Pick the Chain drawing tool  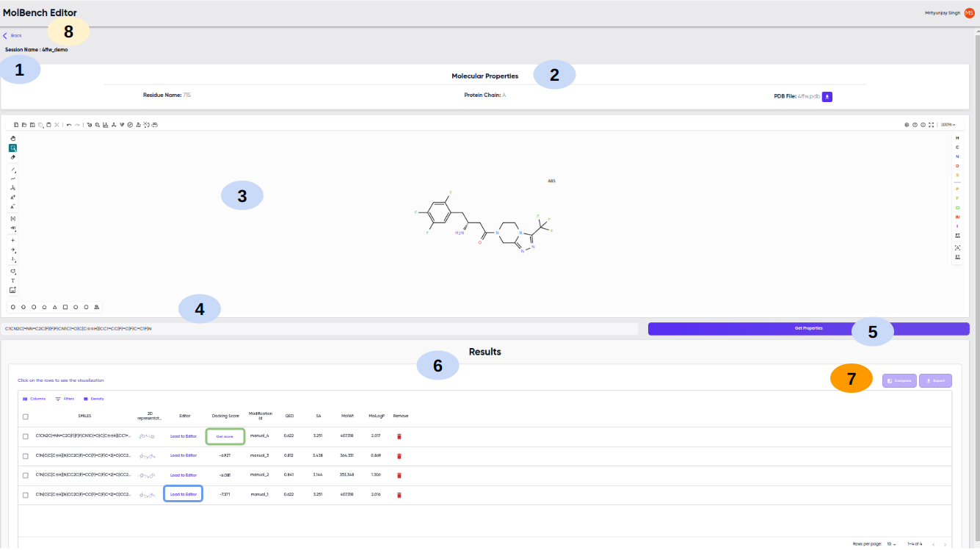click(x=12, y=178)
